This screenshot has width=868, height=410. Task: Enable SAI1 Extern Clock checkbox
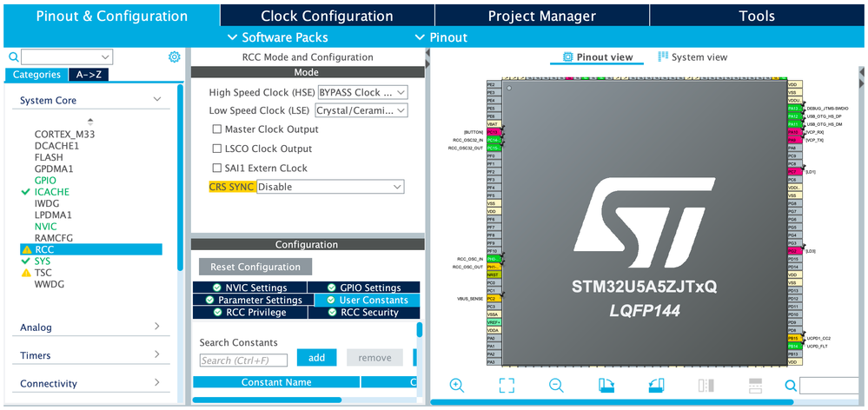point(217,169)
